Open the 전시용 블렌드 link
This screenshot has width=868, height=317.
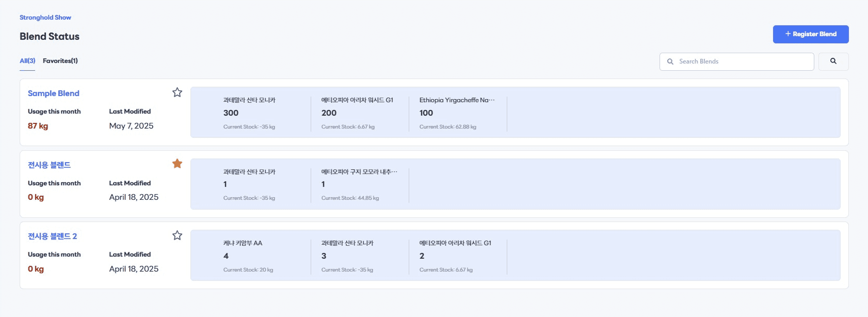pyautogui.click(x=49, y=165)
